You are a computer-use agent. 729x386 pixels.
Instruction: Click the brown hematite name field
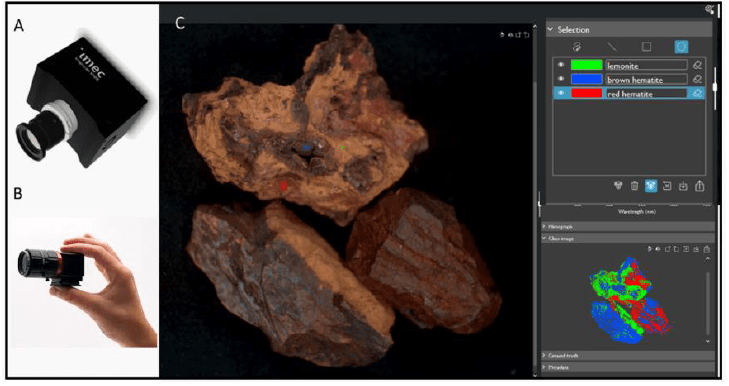pos(646,80)
